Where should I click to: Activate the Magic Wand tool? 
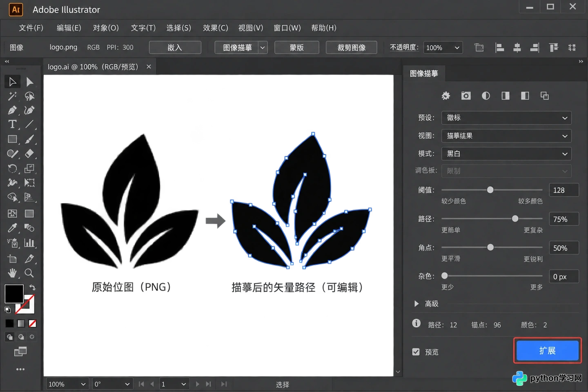click(x=12, y=96)
